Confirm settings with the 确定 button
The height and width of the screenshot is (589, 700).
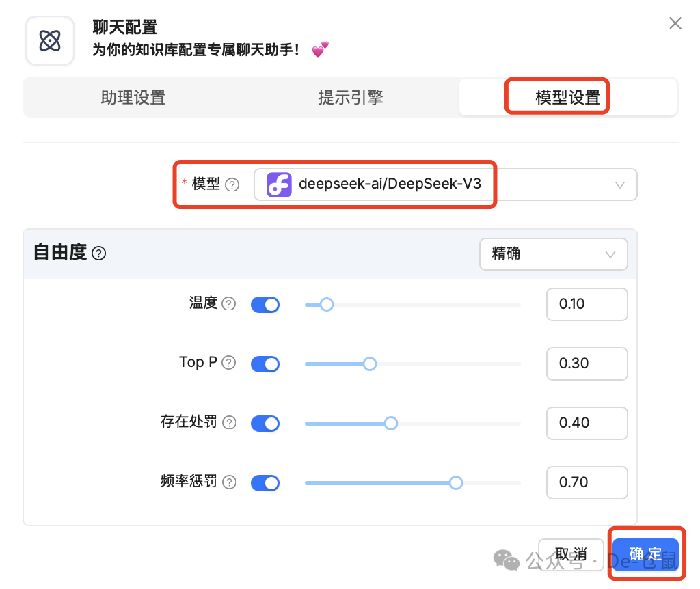[645, 553]
